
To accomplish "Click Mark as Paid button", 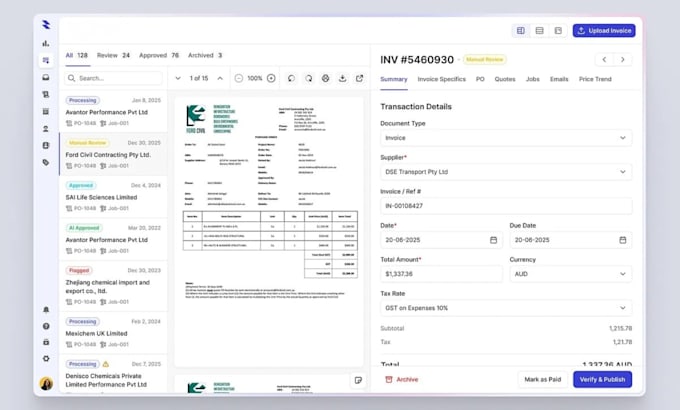I will pyautogui.click(x=543, y=379).
